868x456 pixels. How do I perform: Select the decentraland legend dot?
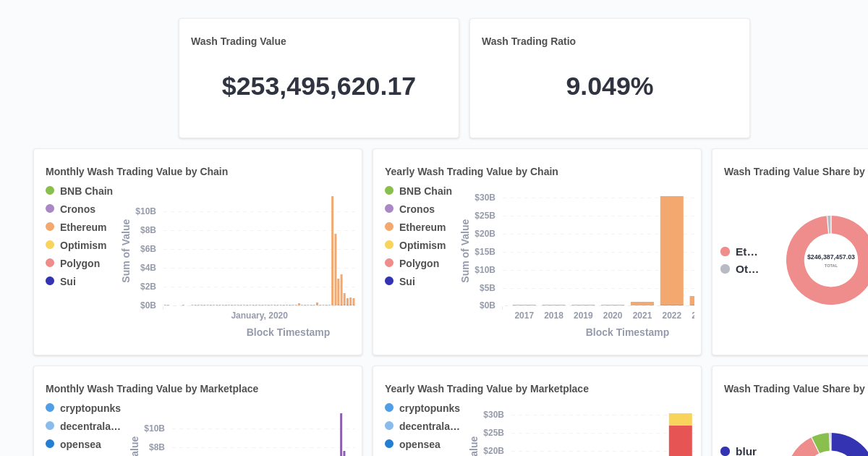pyautogui.click(x=49, y=426)
